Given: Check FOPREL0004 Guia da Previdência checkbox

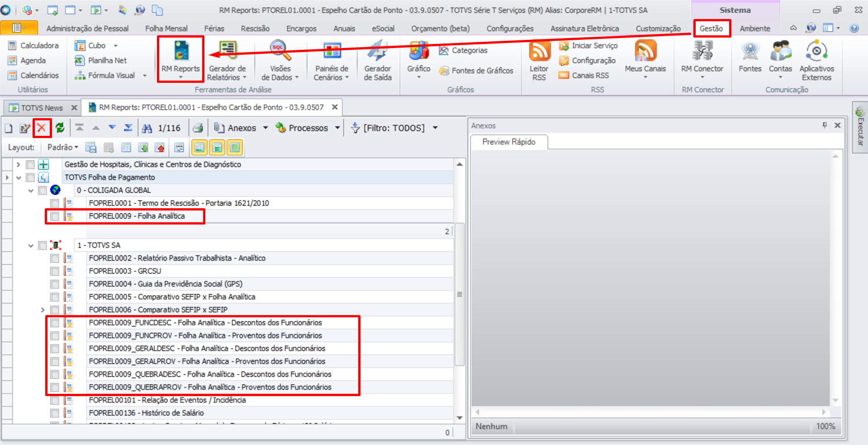Looking at the screenshot, I should 55,284.
